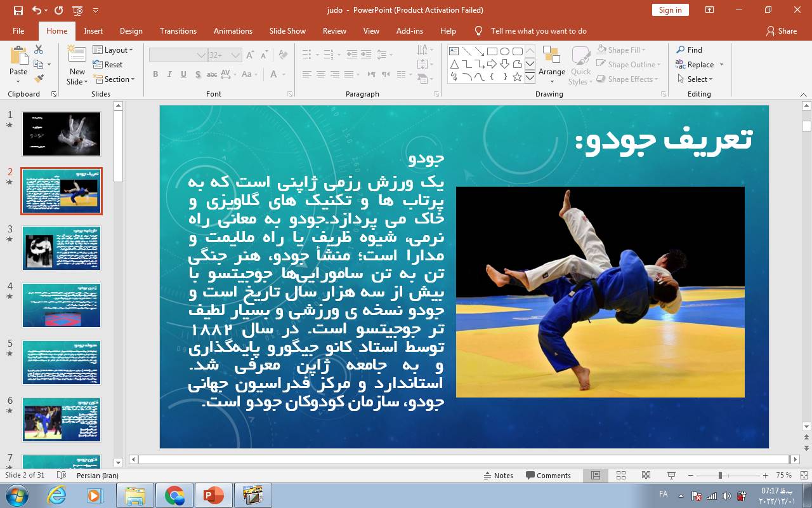This screenshot has height=508, width=812.
Task: Switch to the Transitions ribbon tab
Action: point(178,30)
